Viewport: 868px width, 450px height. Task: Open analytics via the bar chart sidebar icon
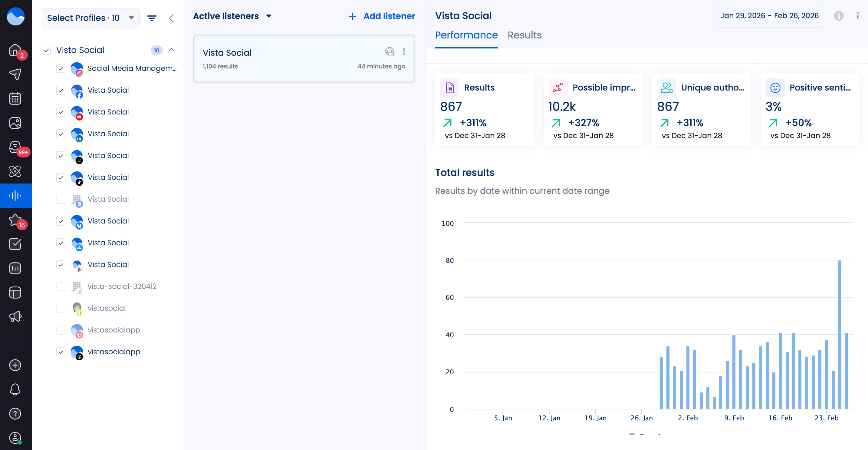pyautogui.click(x=15, y=268)
